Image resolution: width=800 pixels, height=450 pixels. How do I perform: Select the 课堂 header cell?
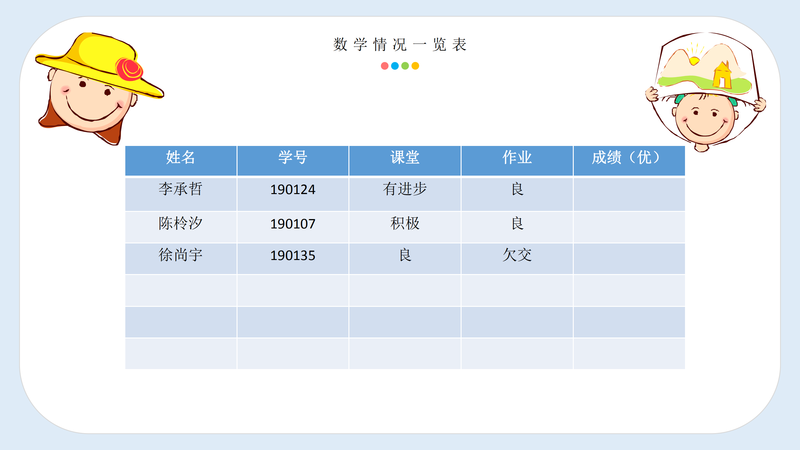coord(405,161)
